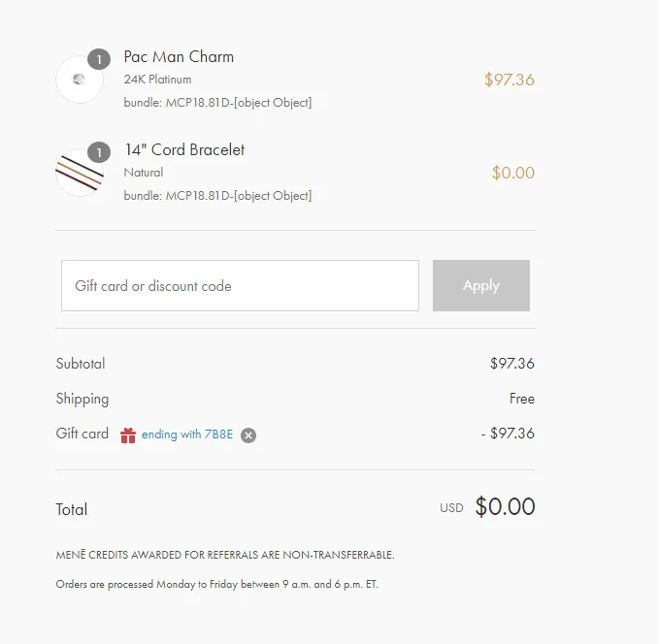Apply the discount code
The image size is (659, 644).
click(x=481, y=286)
